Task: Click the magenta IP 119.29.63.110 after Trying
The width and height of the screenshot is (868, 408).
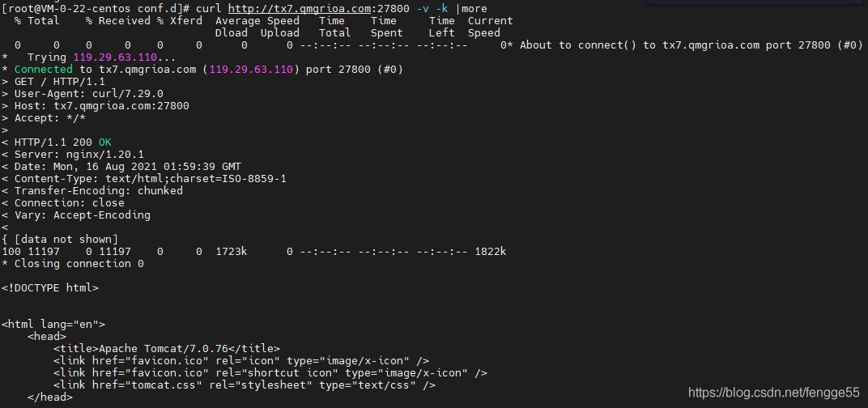Action: pyautogui.click(x=115, y=57)
